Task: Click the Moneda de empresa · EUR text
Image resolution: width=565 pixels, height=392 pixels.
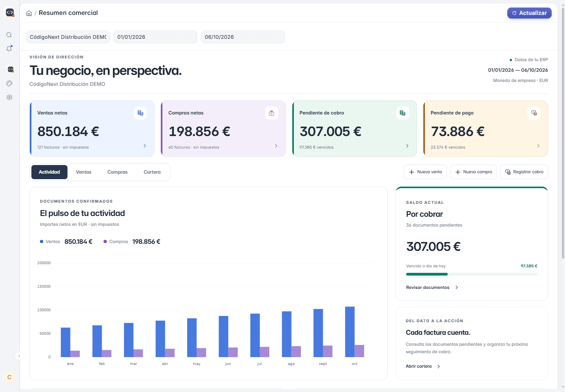Action: (521, 80)
